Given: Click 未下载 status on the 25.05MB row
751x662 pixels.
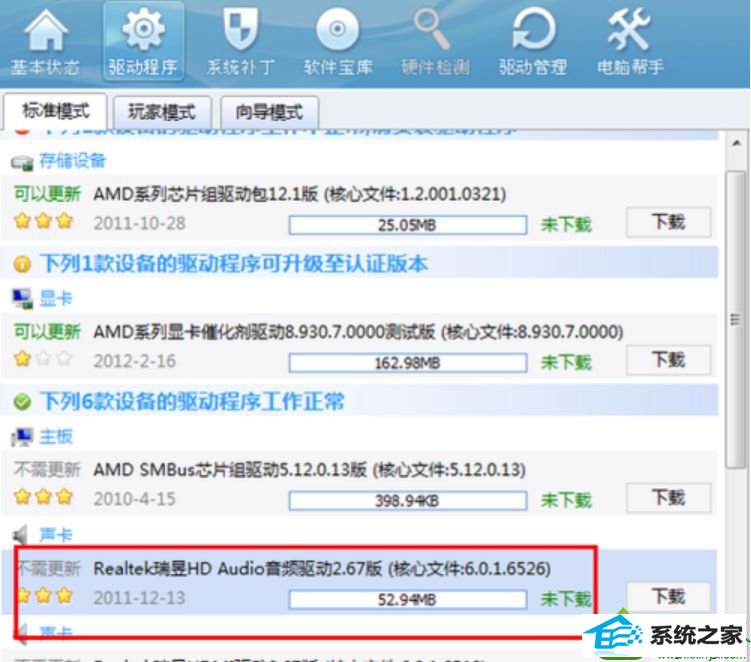Looking at the screenshot, I should point(566,224).
